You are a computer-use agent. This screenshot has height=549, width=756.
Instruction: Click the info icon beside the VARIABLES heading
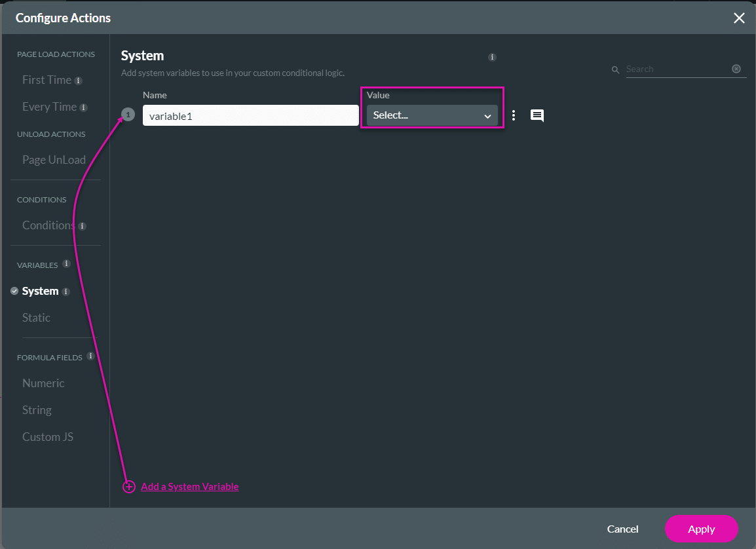(x=66, y=264)
